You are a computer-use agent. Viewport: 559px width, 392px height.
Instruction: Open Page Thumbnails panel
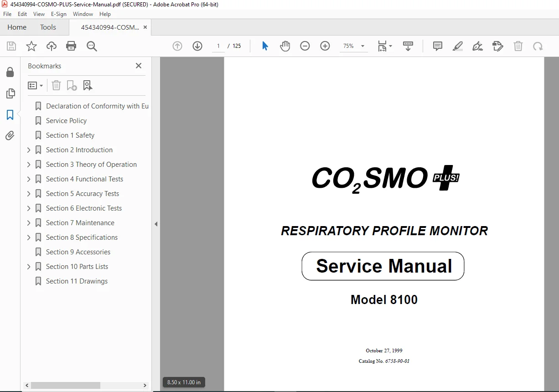[10, 93]
